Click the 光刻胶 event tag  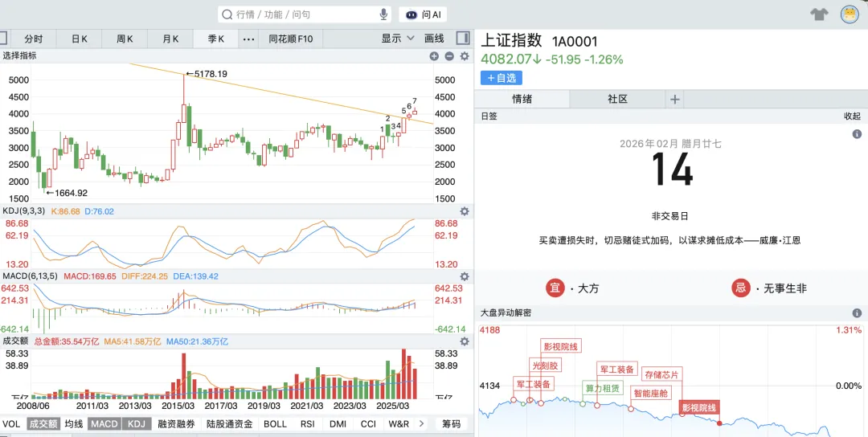pyautogui.click(x=545, y=366)
